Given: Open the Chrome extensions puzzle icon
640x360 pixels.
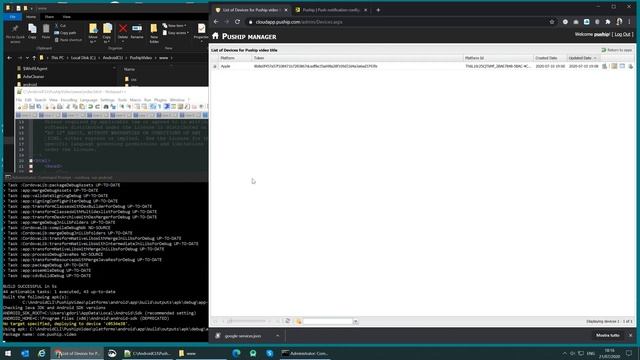Looking at the screenshot, I should (608, 22).
